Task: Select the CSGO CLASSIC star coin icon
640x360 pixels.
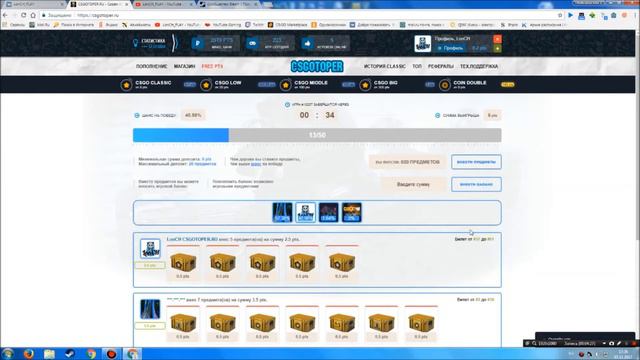Action: tap(126, 85)
